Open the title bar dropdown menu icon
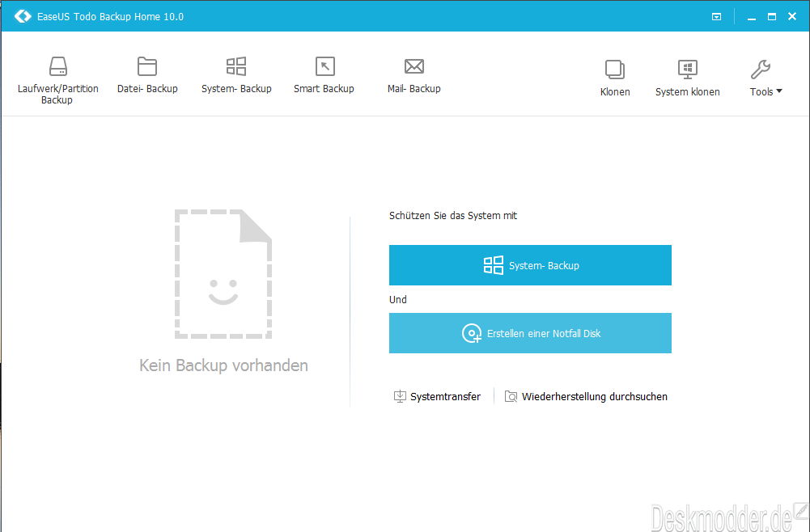810x532 pixels. [x=716, y=16]
